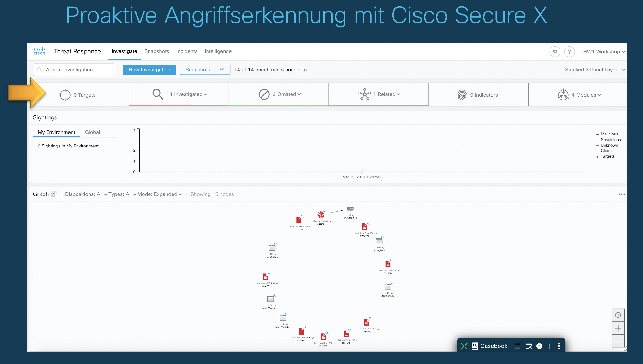Expand the 14 Investigated dropdown
Image resolution: width=643 pixels, height=364 pixels.
tap(187, 94)
